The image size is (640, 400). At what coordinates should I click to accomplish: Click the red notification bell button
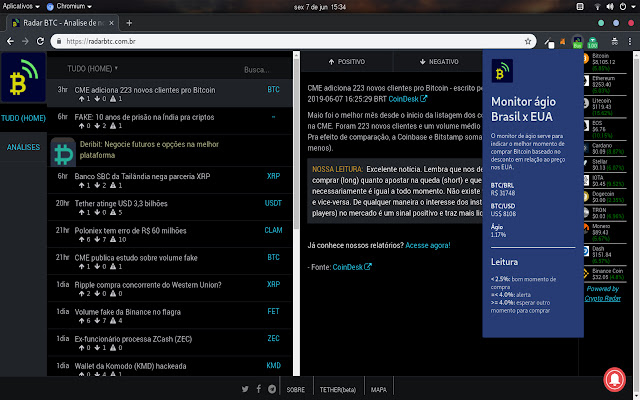(x=614, y=379)
